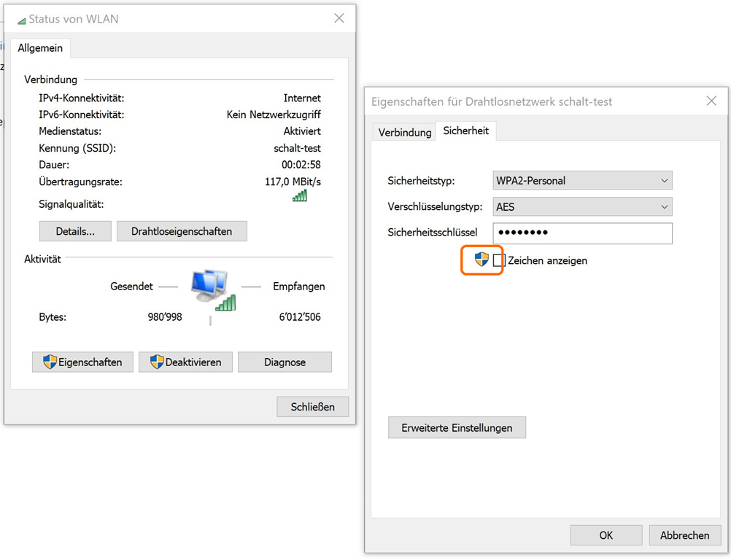Select the Allgemein tab
Screen dimensions: 731x560
click(40, 48)
